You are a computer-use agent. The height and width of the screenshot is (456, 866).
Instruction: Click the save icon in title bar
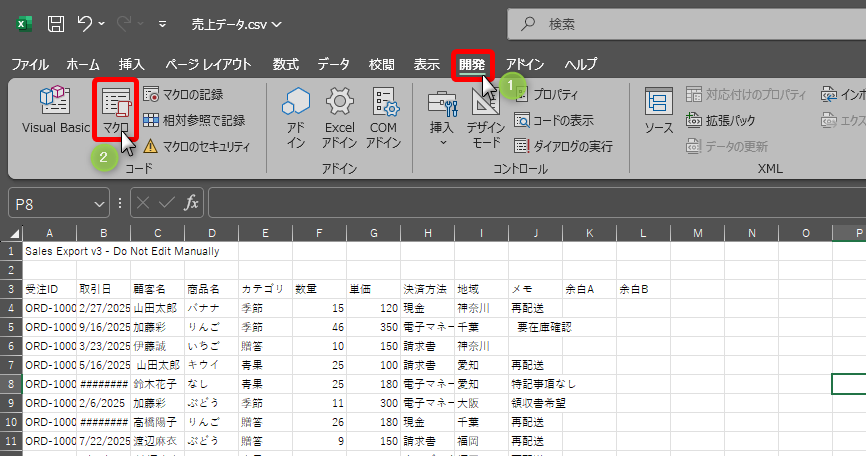[57, 23]
